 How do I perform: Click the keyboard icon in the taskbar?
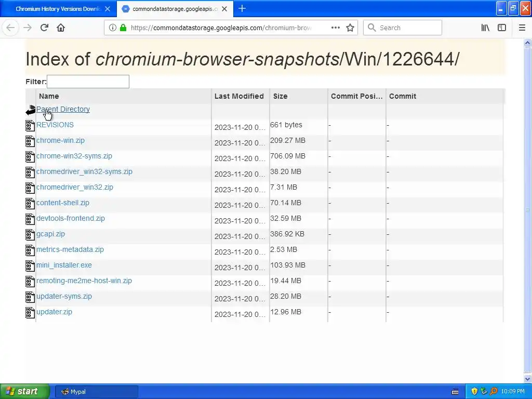455,392
